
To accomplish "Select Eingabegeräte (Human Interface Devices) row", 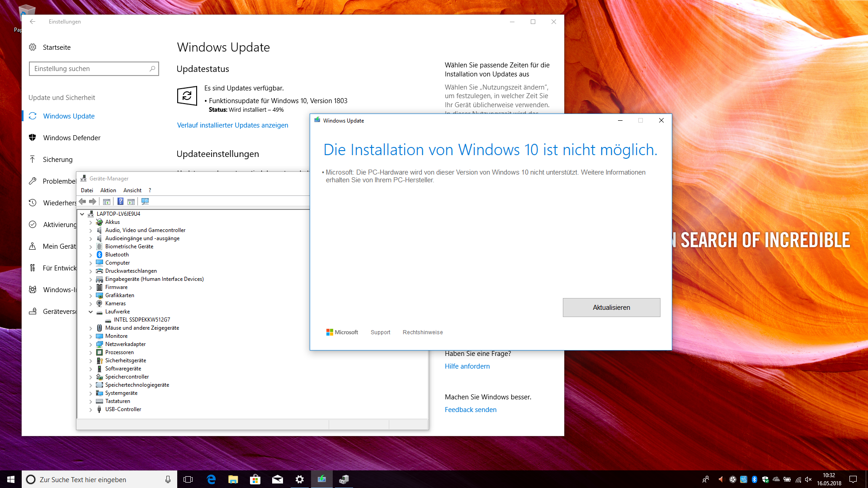I will click(x=155, y=279).
